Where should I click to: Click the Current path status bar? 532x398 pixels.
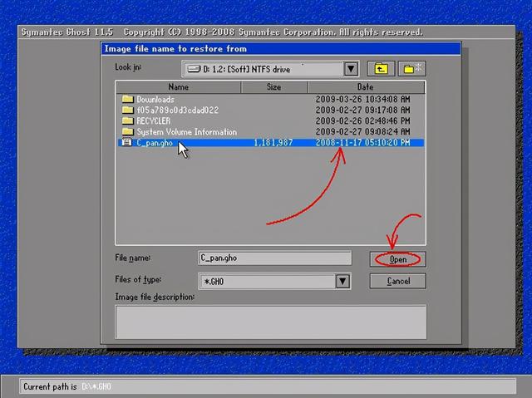(268, 386)
